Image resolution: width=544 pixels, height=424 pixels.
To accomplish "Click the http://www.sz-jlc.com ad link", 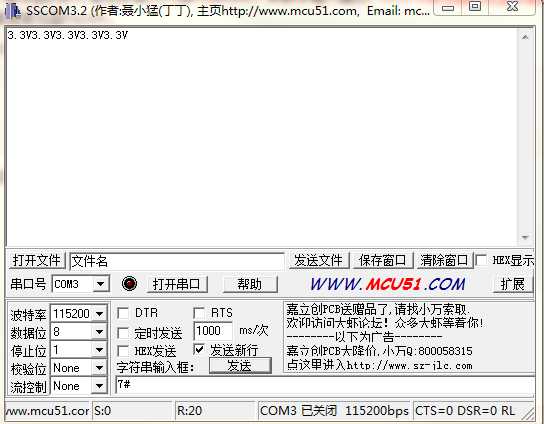I will 409,366.
